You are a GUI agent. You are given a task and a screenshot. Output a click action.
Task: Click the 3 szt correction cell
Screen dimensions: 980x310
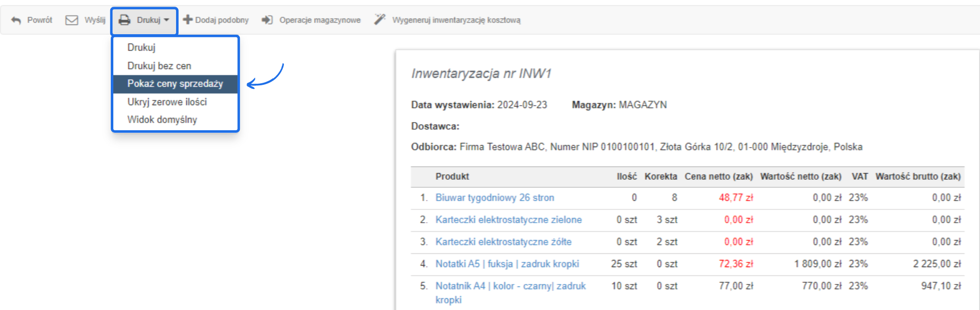click(x=667, y=220)
